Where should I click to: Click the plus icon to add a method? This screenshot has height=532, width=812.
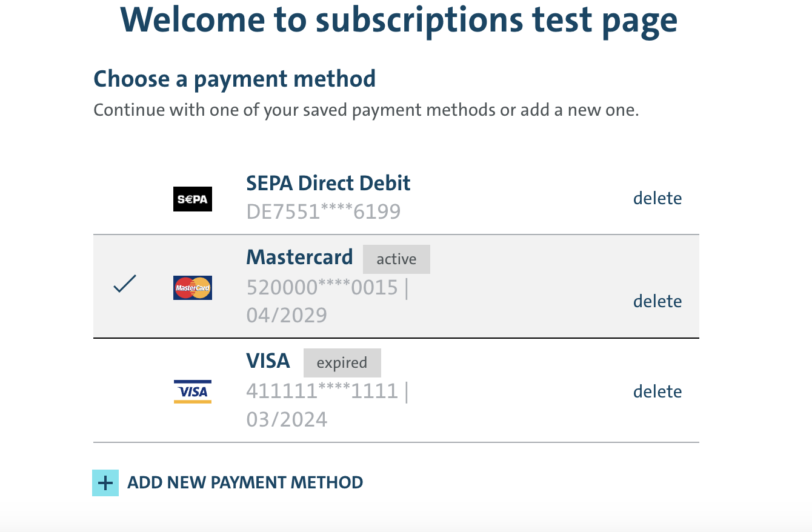pos(105,483)
